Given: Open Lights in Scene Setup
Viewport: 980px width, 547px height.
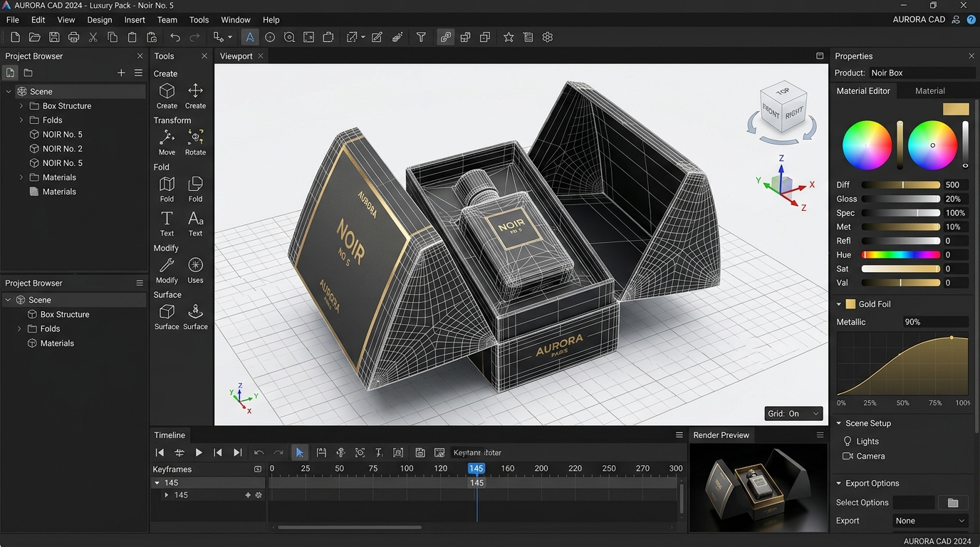Looking at the screenshot, I should pos(860,442).
